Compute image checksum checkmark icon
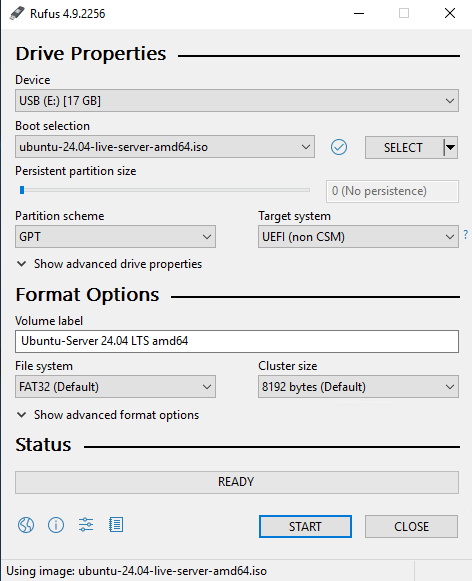Image resolution: width=472 pixels, height=581 pixels. (x=339, y=147)
